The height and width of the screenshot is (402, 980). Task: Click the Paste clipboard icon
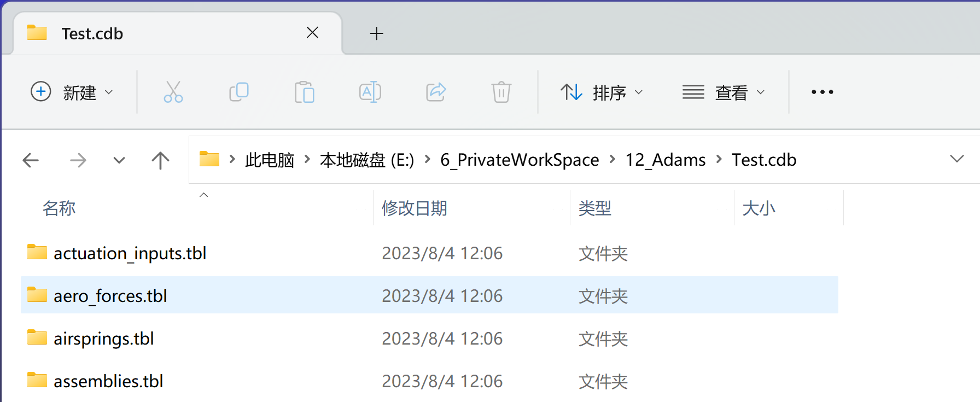point(305,92)
